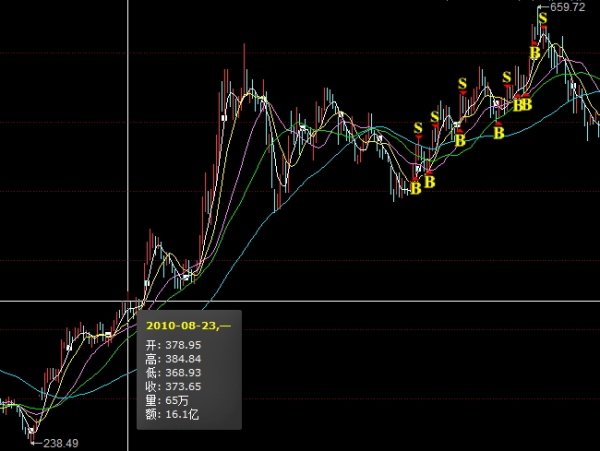Select the third B marker from the left
Image resolution: width=600 pixels, height=451 pixels.
point(460,140)
